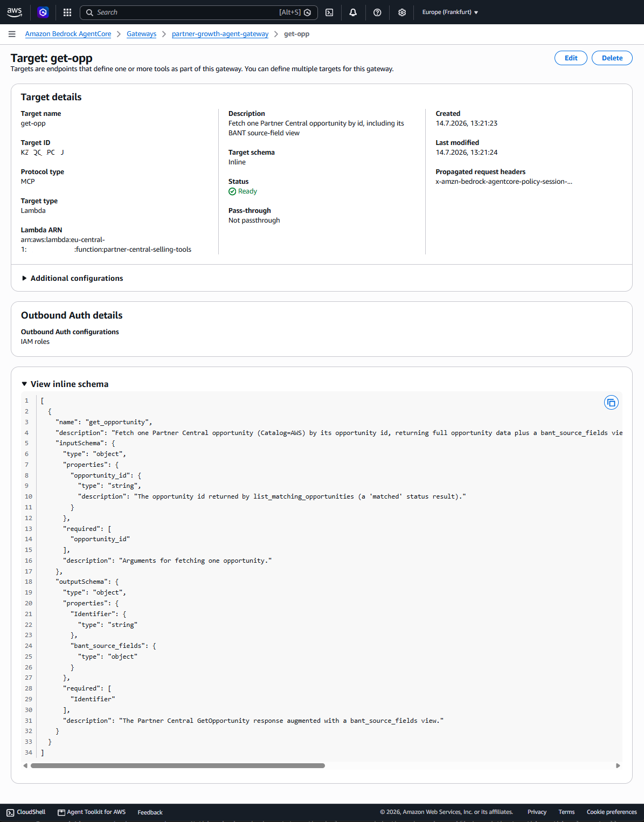
Task: Open the Bedrock AgentCore service shortcut icon
Action: [x=43, y=12]
